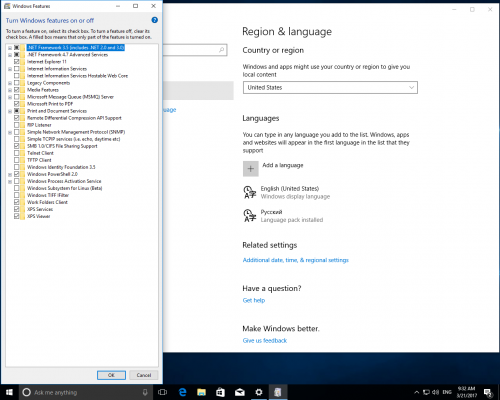
Task: Select the Print and Document Services item
Action: tap(57, 111)
